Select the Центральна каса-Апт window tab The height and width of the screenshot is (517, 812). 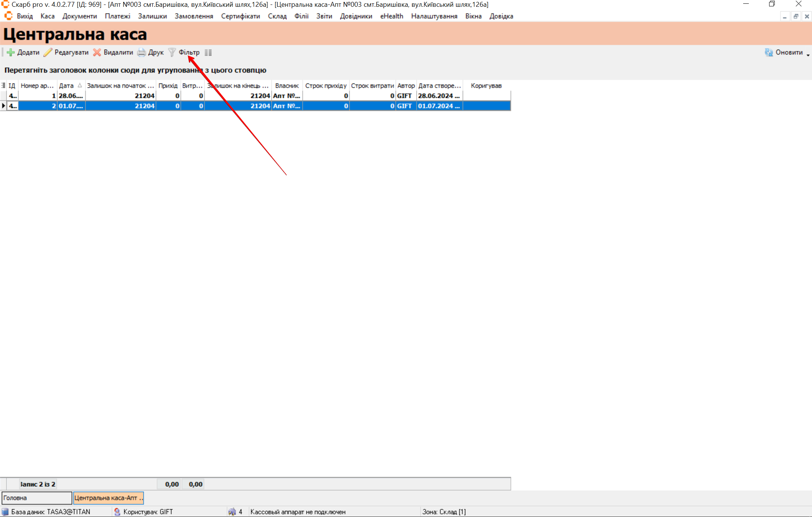coord(108,498)
